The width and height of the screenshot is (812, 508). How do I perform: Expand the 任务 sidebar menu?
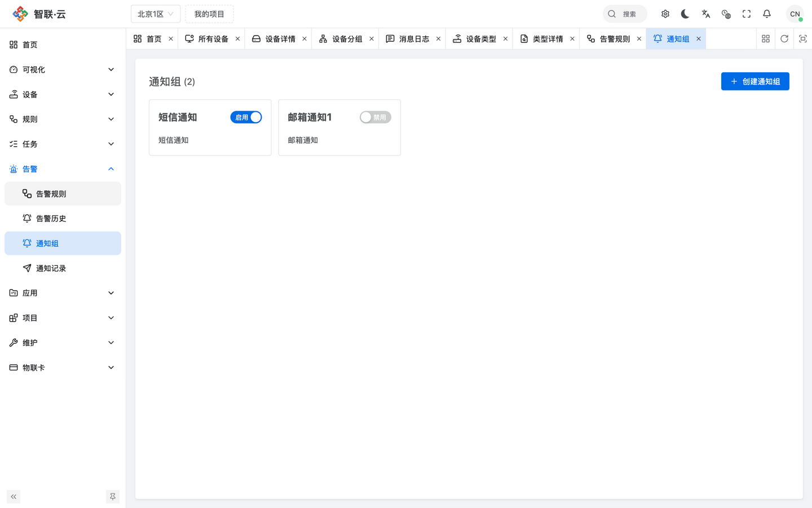coord(63,144)
